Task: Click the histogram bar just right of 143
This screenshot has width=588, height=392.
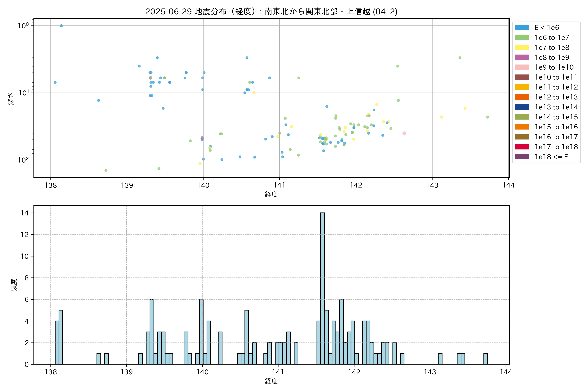Action: [440, 359]
